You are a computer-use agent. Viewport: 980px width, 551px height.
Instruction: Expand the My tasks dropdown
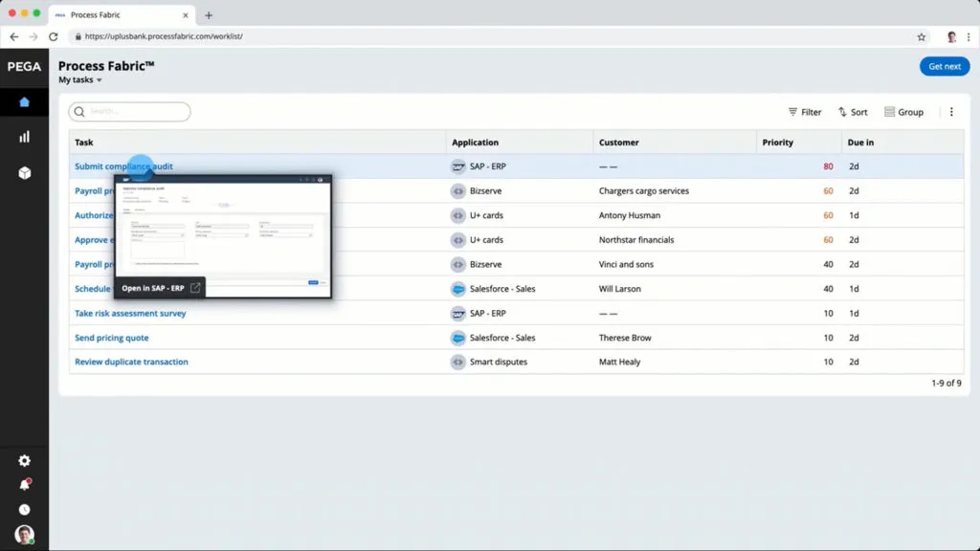(x=80, y=80)
